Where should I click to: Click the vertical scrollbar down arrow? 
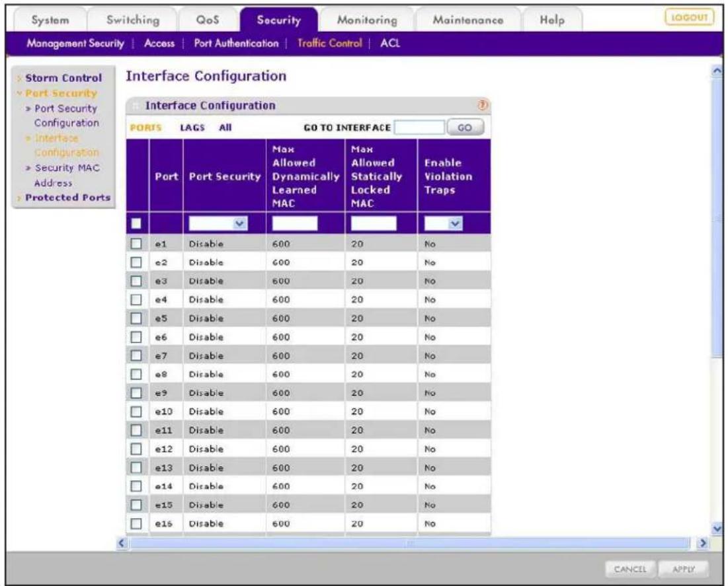point(717,528)
